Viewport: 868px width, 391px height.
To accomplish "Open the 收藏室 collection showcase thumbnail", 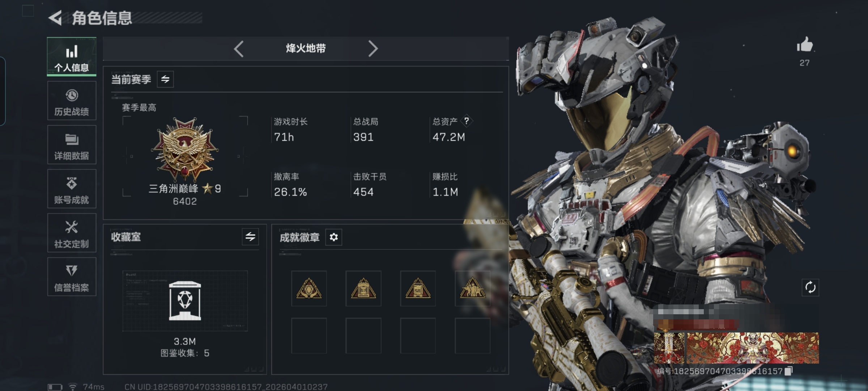I will click(185, 301).
